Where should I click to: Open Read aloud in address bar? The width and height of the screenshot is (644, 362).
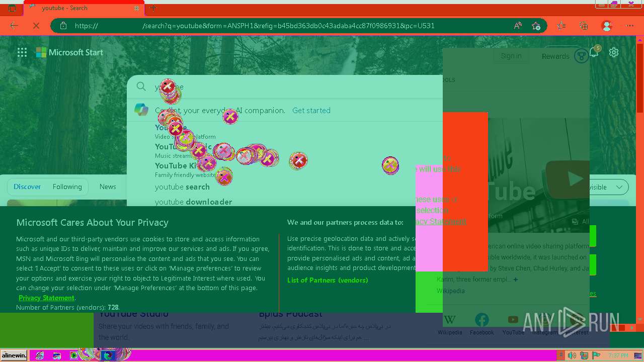point(518,26)
